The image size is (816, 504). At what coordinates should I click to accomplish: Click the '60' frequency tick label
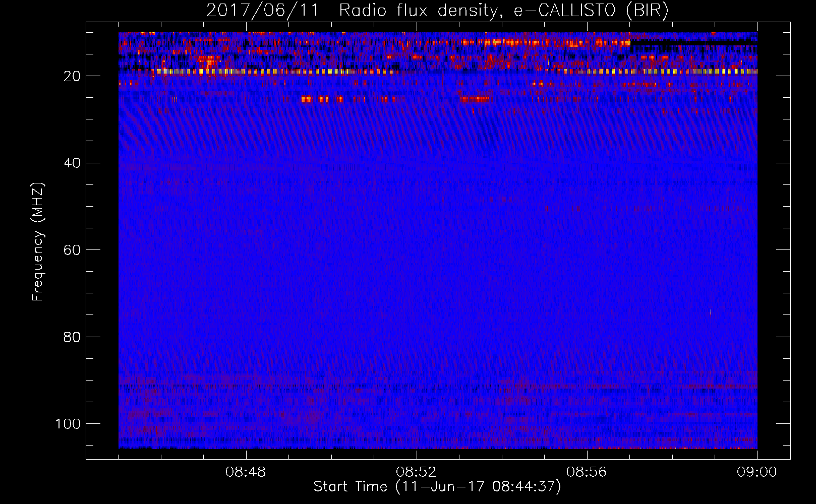(72, 250)
